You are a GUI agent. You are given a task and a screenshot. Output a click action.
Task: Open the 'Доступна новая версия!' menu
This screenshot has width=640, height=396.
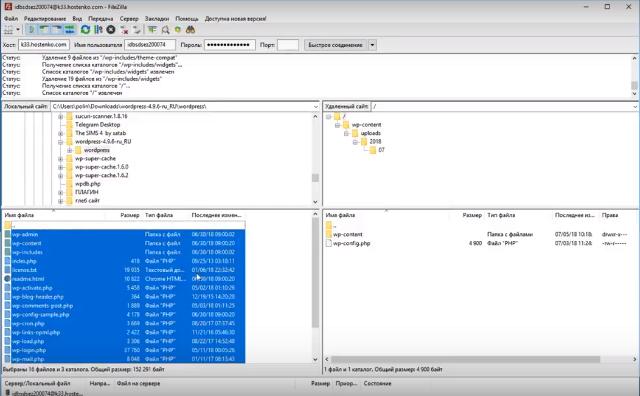pos(236,19)
